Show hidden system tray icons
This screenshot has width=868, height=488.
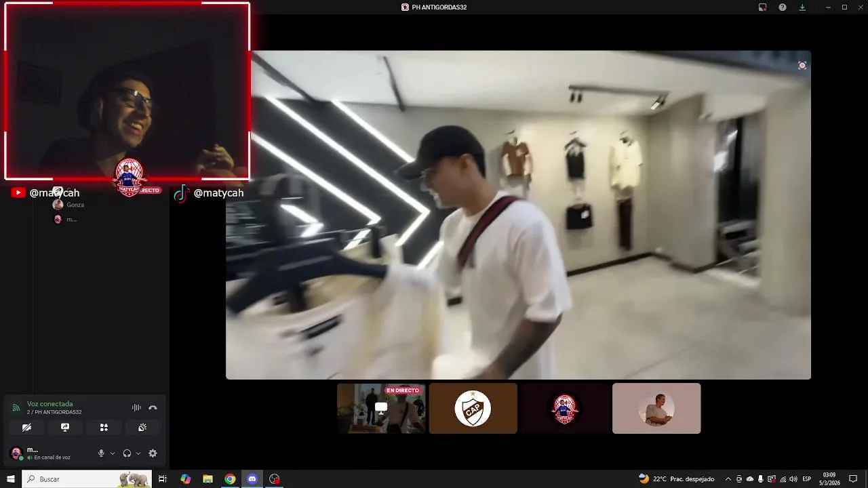[x=728, y=479]
